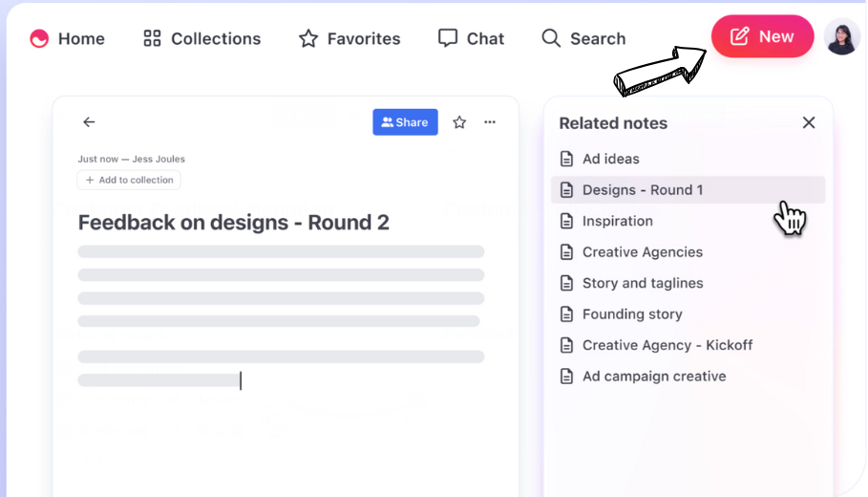
Task: Open Search from the top navigation
Action: pyautogui.click(x=583, y=39)
